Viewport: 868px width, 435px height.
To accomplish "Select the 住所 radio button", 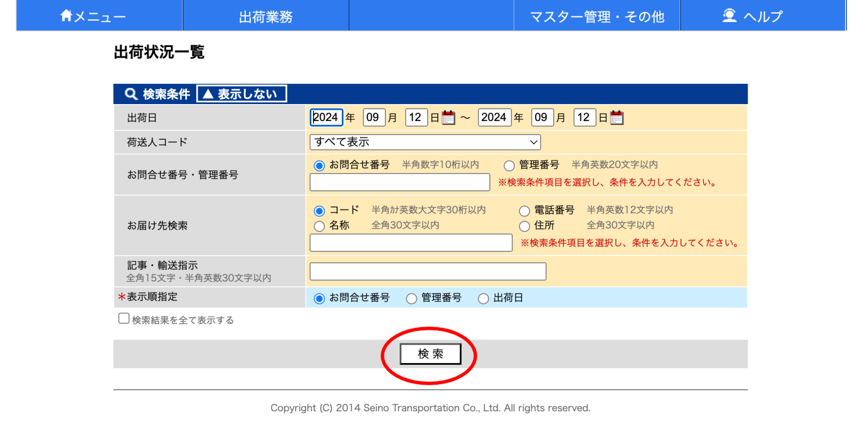I will [524, 226].
